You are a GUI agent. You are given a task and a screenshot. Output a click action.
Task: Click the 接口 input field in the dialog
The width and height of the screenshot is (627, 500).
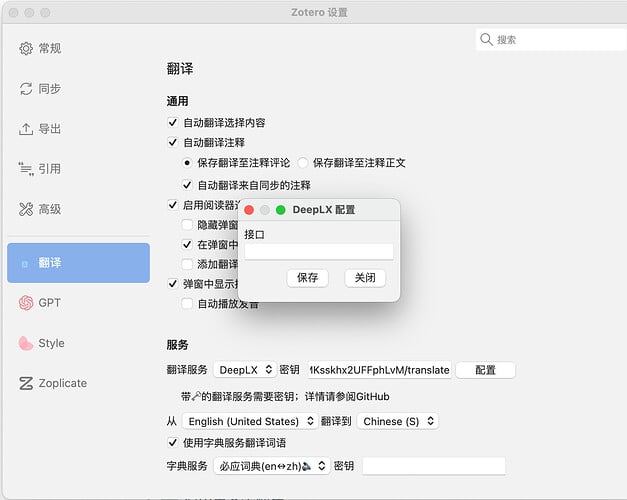[319, 252]
